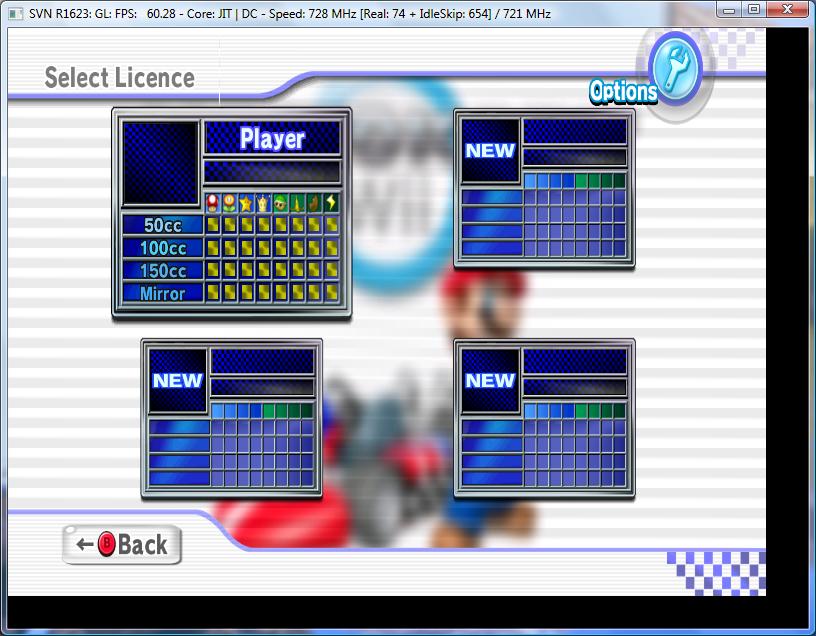This screenshot has height=636, width=816.
Task: Click the emulator window title bar icon
Action: click(16, 14)
